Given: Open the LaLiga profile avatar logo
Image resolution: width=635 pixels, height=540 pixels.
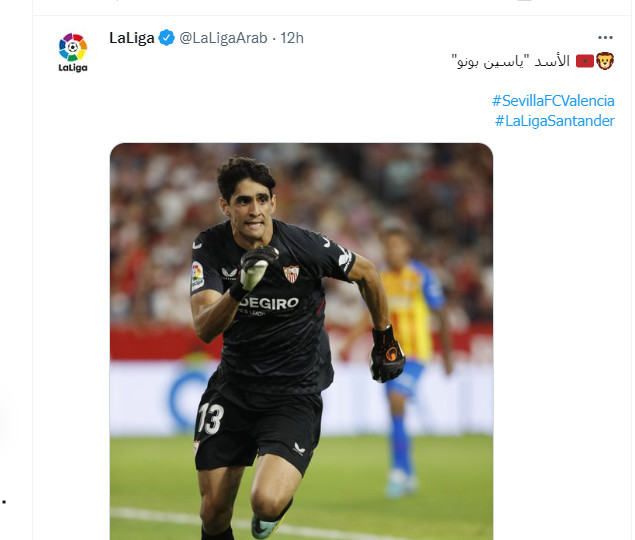Looking at the screenshot, I should click(x=73, y=52).
